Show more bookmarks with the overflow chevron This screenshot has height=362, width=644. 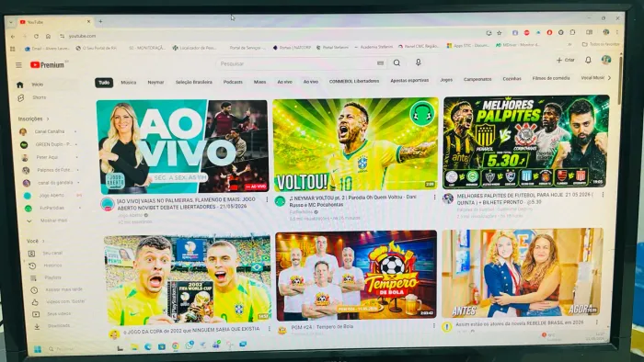click(x=569, y=44)
